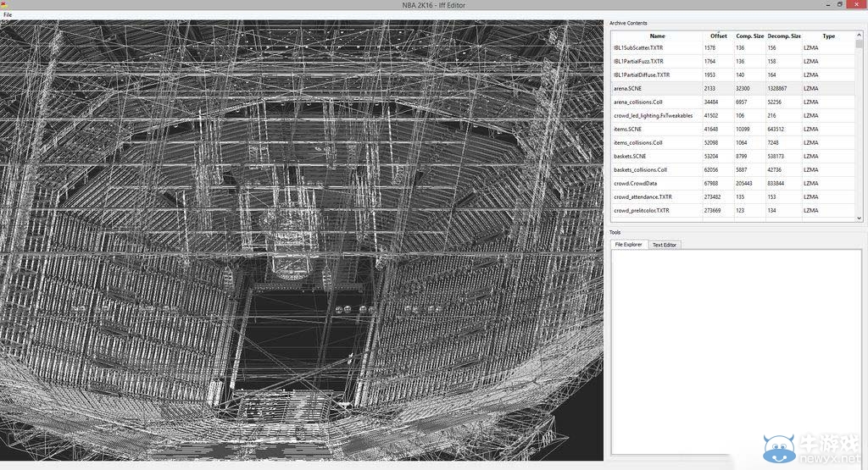Select the crowd.CrowdData row
Viewport: 868px width, 470px height.
click(733, 184)
